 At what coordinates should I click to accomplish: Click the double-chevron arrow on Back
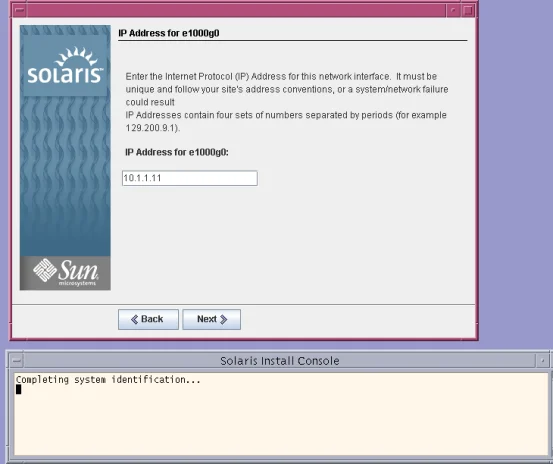click(x=134, y=319)
